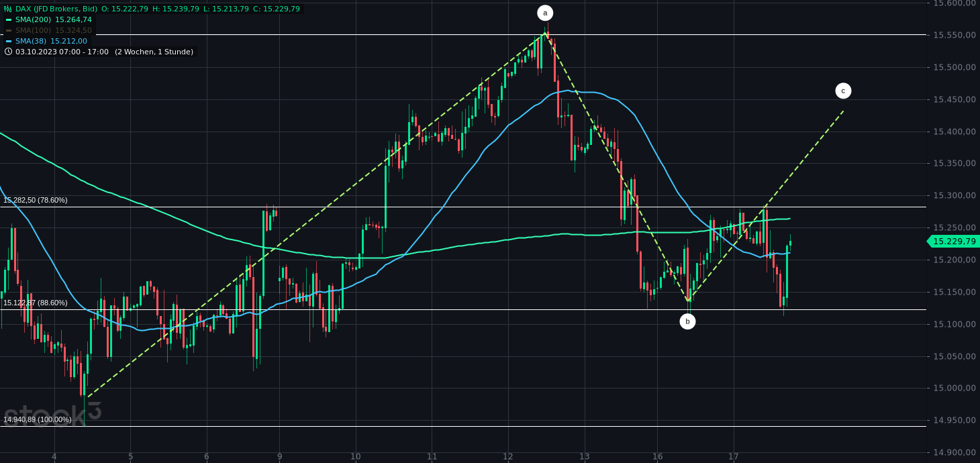This screenshot has height=463, width=980.
Task: Select the 15.282,50 (78.60%) Fibonacci label
Action: point(36,200)
